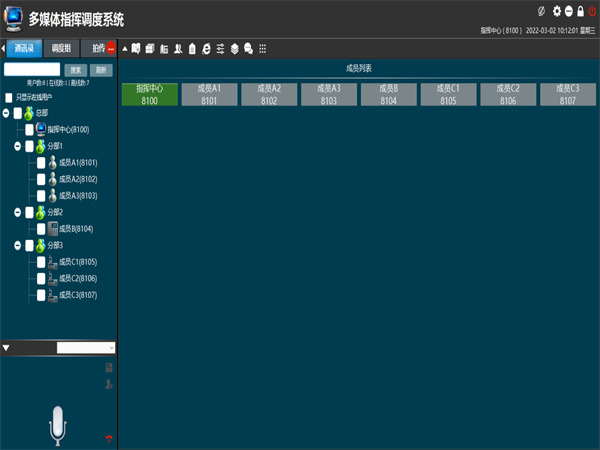Click the contact search input field
This screenshot has height=450, width=600.
click(x=32, y=70)
